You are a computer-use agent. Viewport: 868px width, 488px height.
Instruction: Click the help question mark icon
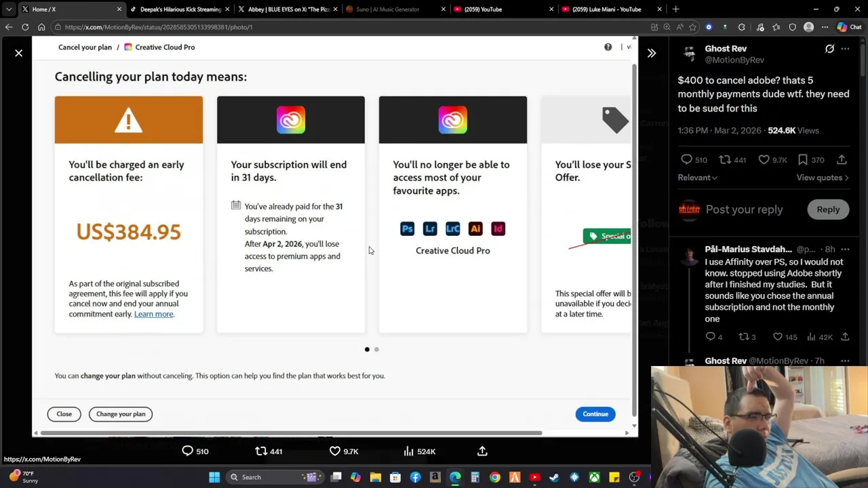(x=608, y=47)
